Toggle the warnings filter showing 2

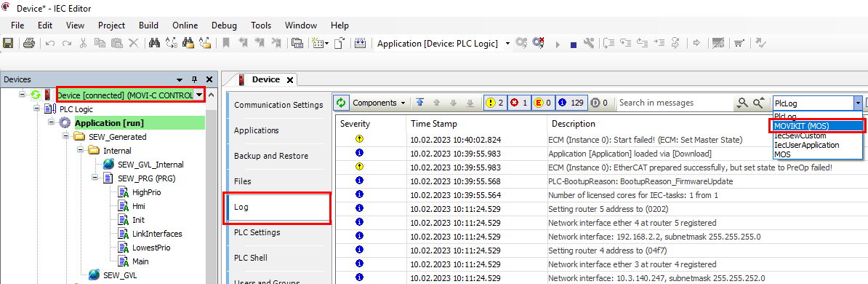click(494, 103)
